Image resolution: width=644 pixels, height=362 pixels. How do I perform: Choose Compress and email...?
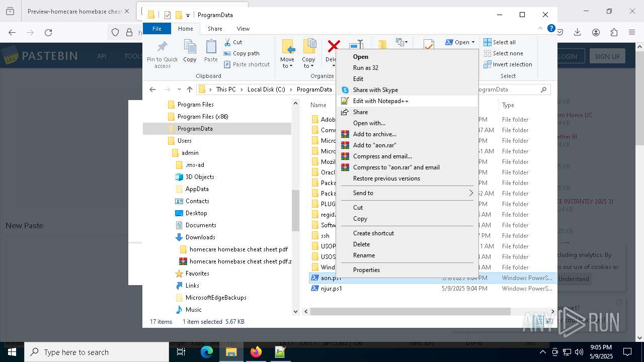click(x=407, y=156)
